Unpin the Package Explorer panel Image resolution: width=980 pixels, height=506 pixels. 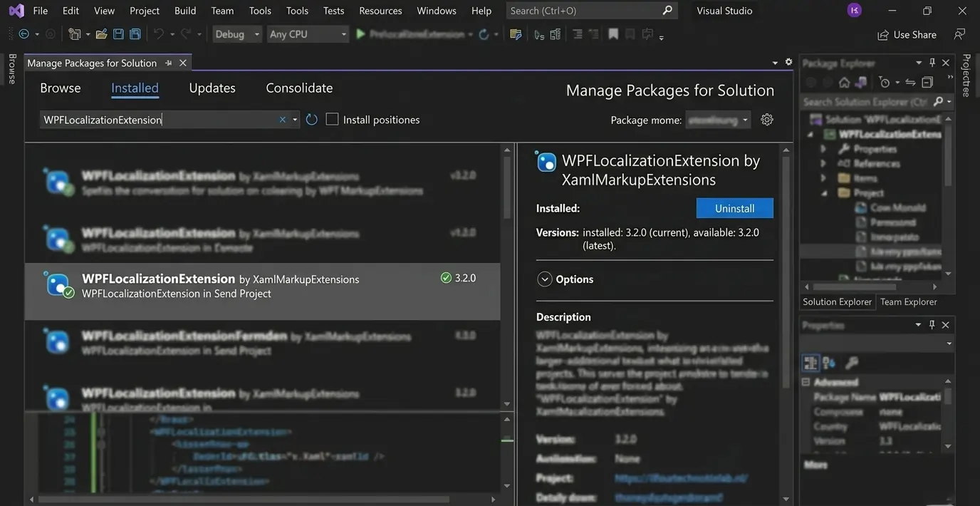932,63
